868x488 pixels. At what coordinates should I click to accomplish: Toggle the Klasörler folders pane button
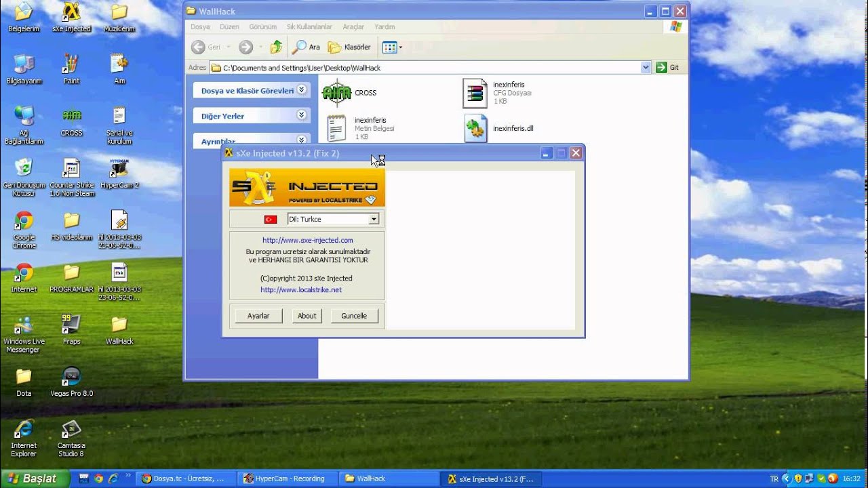tap(349, 47)
